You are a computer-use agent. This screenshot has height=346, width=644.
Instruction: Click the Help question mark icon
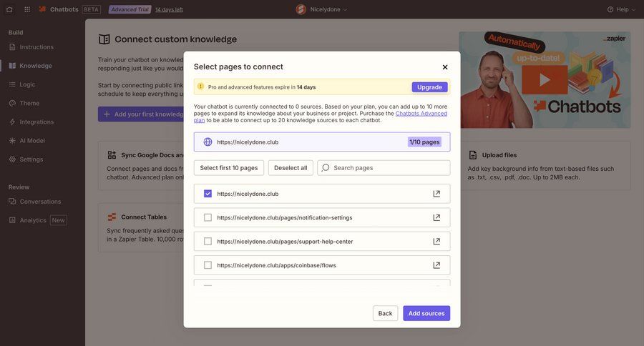(610, 9)
